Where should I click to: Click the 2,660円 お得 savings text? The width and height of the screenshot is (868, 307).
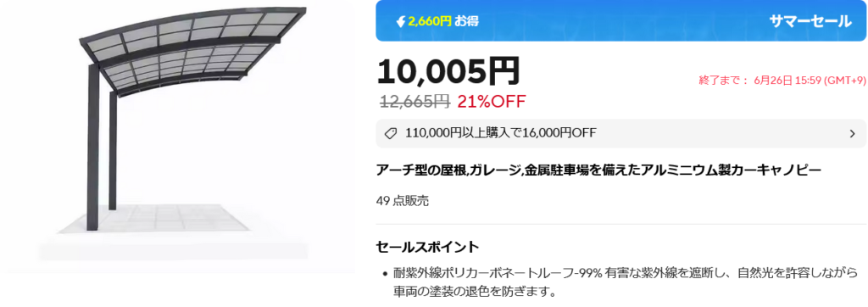(x=443, y=21)
